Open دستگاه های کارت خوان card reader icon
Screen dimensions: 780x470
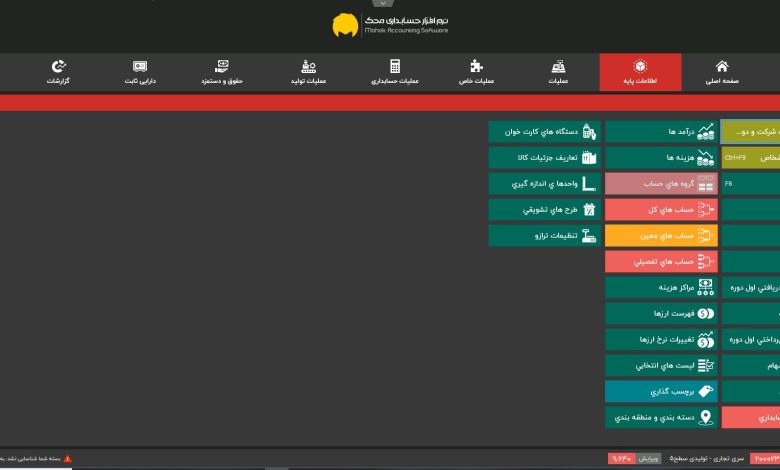coord(589,132)
